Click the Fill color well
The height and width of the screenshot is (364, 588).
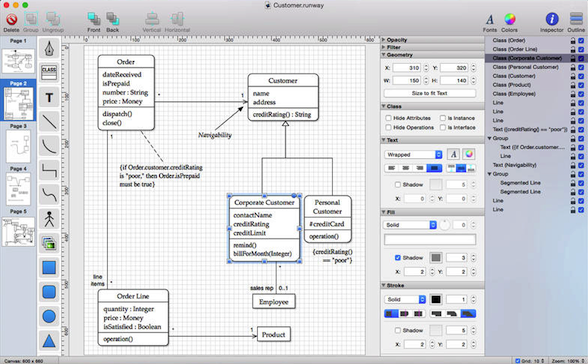point(430,240)
